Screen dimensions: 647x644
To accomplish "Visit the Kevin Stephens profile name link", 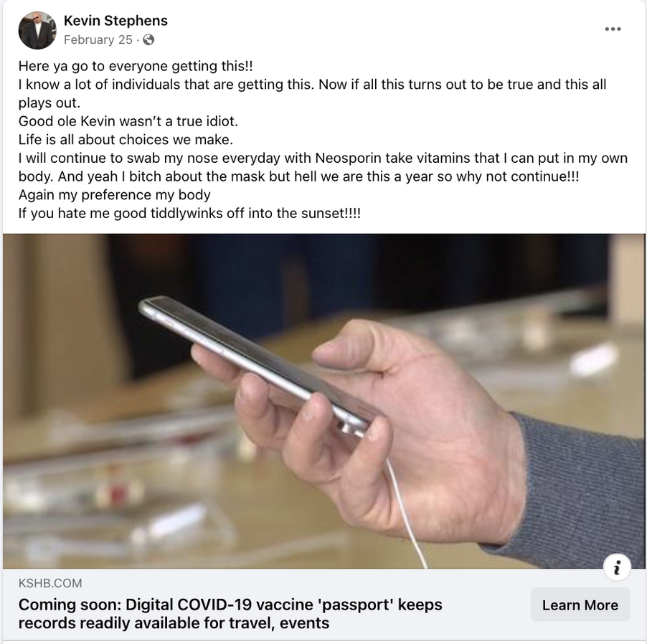I will tap(115, 21).
